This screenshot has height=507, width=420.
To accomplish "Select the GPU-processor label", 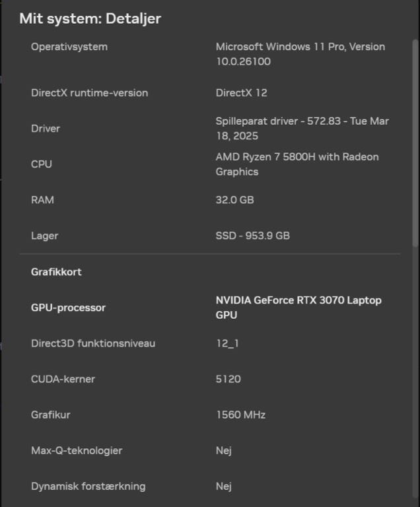I will [68, 308].
